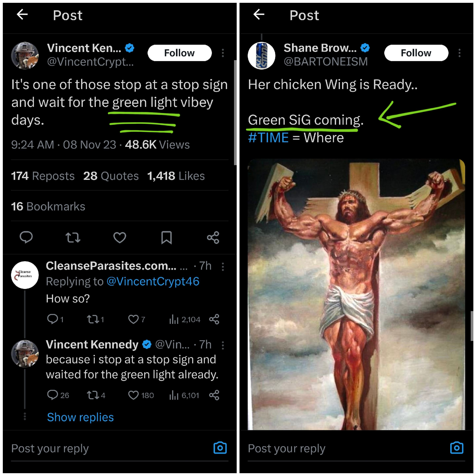Go back from Shane Brown's post
Screen dimensions: 476x476
click(x=259, y=15)
